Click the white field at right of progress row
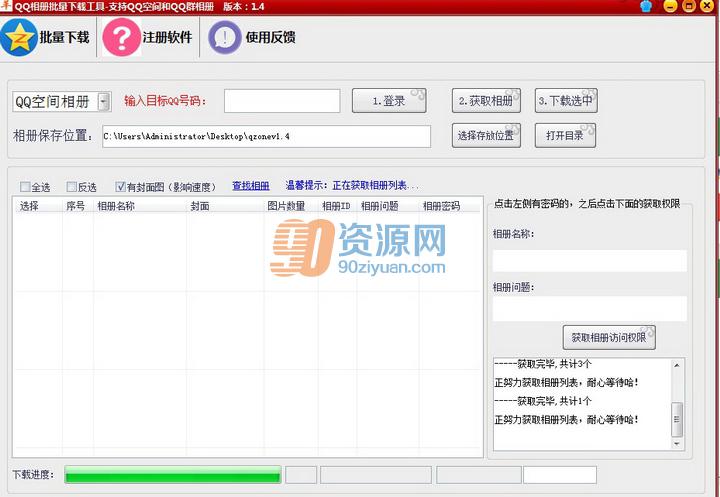 point(560,475)
